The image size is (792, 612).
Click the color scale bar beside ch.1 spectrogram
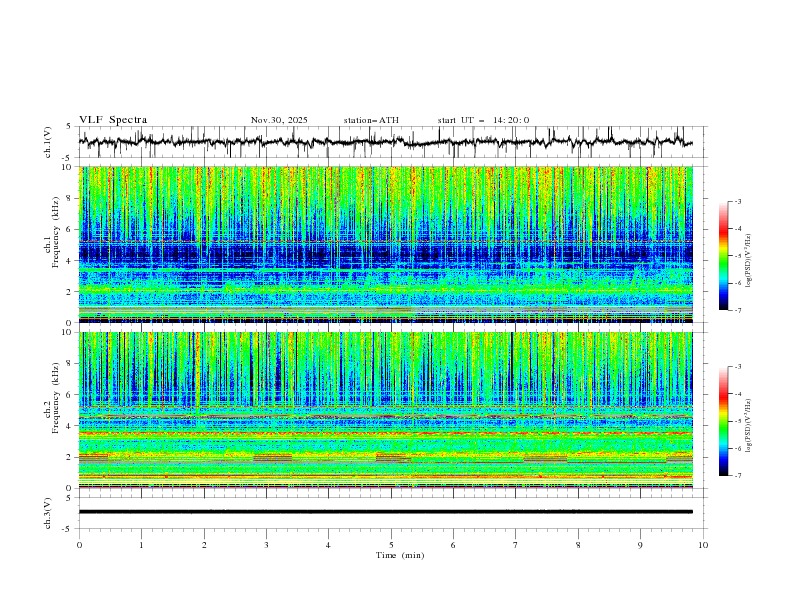pos(723,256)
